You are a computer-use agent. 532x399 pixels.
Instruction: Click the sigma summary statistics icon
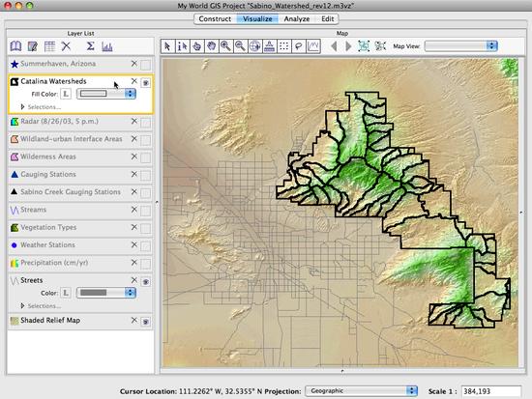pos(90,46)
